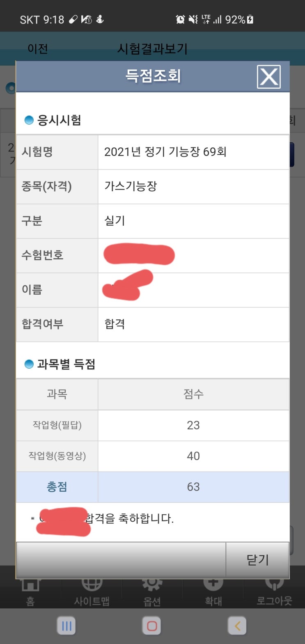
Task: Tap the 작업형(필답) score of 23
Action: pyautogui.click(x=193, y=425)
